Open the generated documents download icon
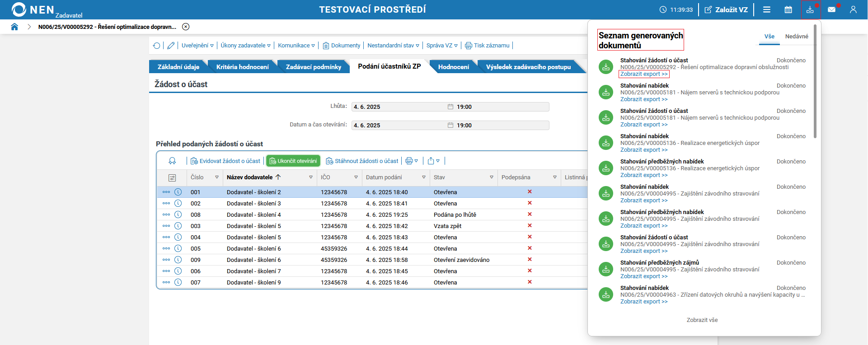This screenshot has width=868, height=345. pyautogui.click(x=810, y=9)
